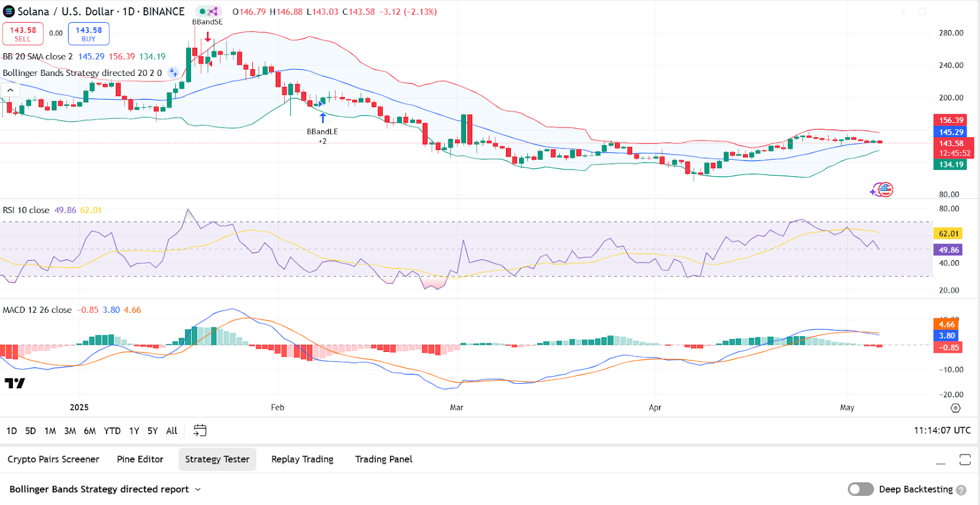Click the Apr label on time axis
Viewport: 980px width, 505px height.
pos(655,408)
